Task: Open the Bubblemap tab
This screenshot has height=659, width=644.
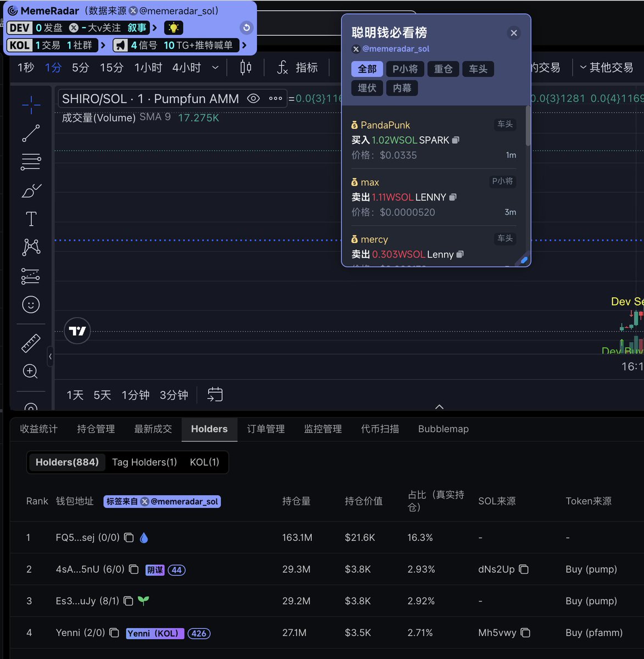Action: 444,429
